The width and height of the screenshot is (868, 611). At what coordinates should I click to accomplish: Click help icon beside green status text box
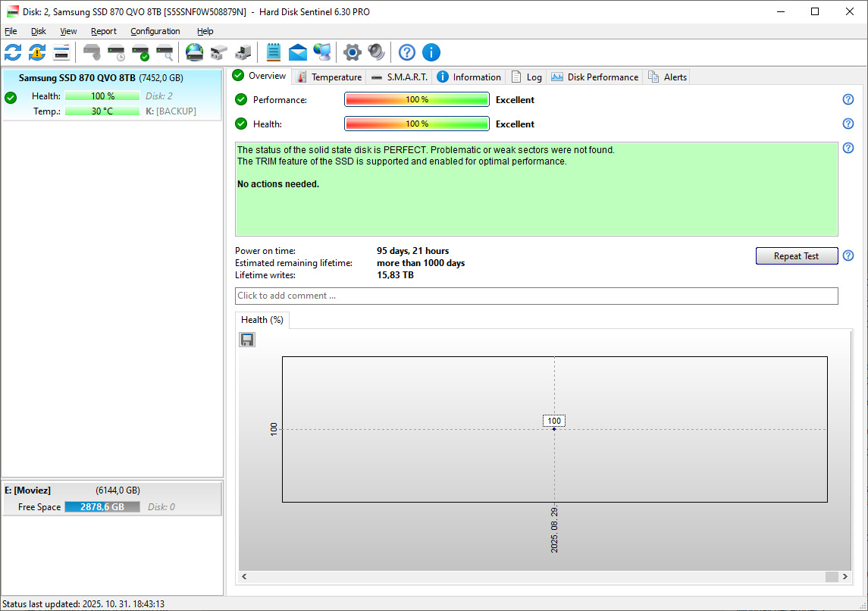(848, 149)
